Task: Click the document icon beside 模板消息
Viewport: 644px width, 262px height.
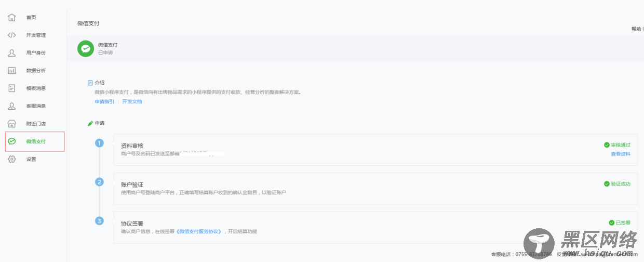Action: (11, 88)
